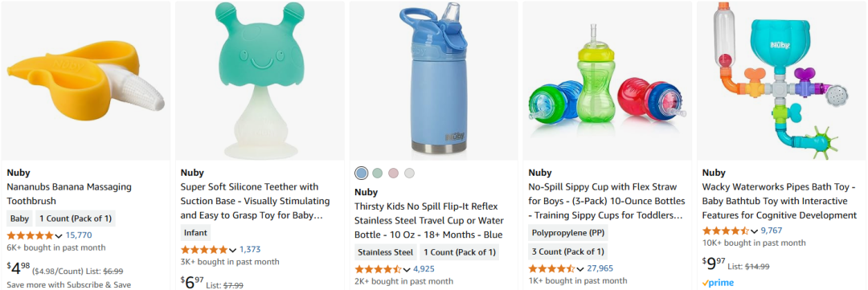
Task: Open the banana toothbrush product image
Action: (x=86, y=80)
